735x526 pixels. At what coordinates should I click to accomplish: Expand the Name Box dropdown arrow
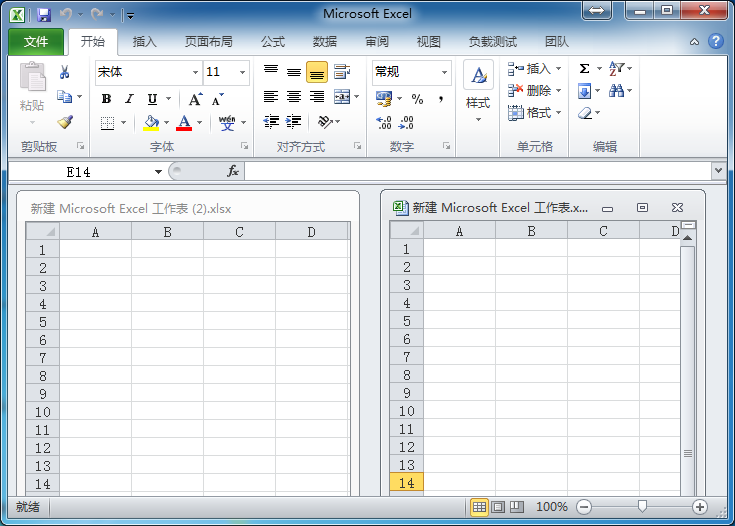pos(158,172)
